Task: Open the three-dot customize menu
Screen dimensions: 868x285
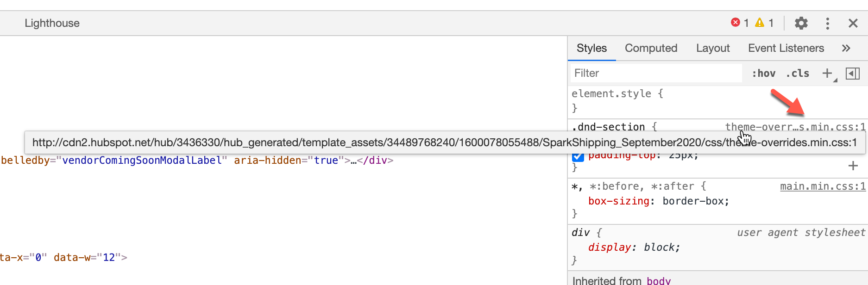Action: click(827, 23)
